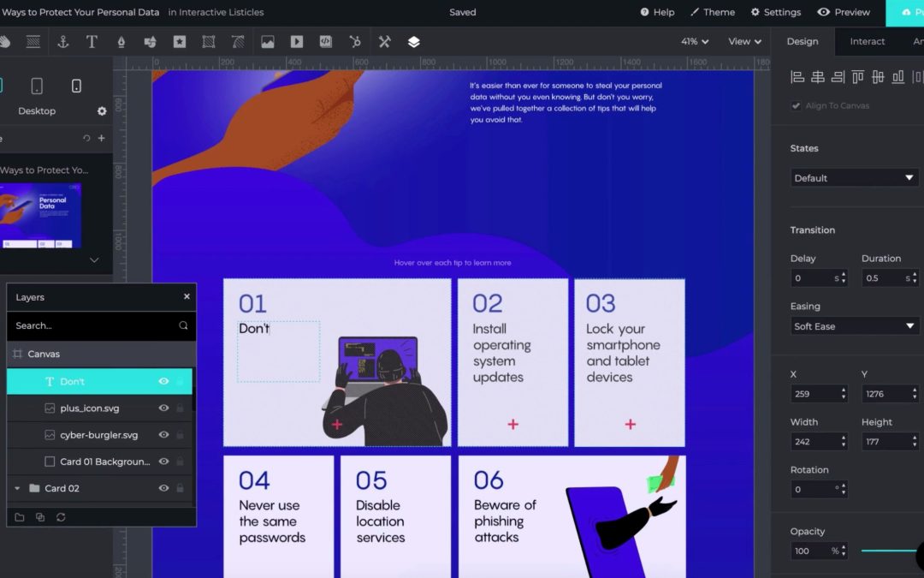Click the X position stepper arrows
This screenshot has width=924, height=578.
(x=844, y=393)
